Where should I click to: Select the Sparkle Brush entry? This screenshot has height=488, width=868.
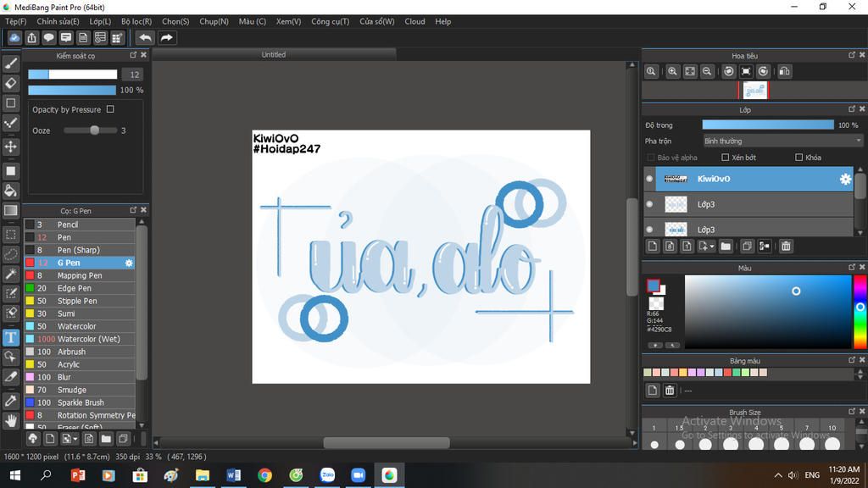[80, 402]
